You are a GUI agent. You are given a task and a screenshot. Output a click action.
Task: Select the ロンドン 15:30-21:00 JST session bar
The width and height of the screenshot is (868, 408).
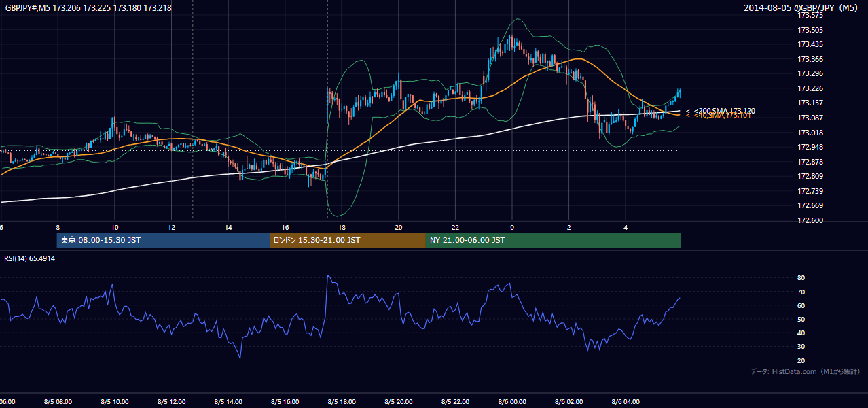tap(348, 240)
